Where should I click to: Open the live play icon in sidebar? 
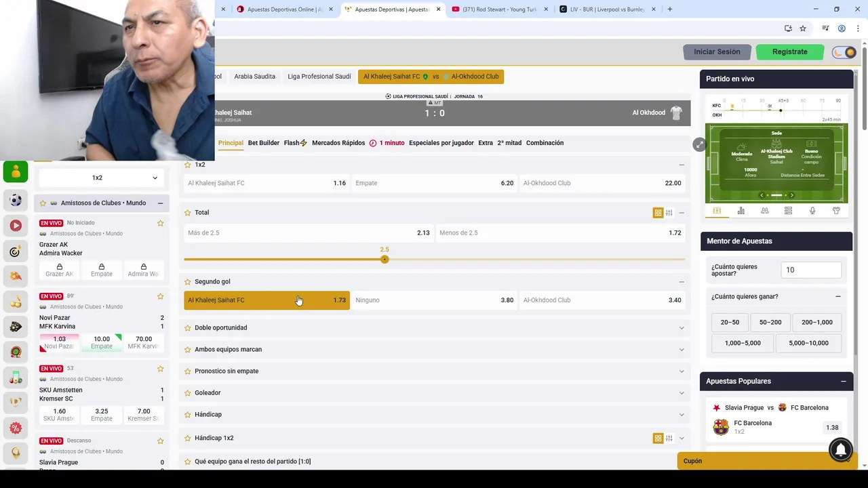(x=16, y=225)
